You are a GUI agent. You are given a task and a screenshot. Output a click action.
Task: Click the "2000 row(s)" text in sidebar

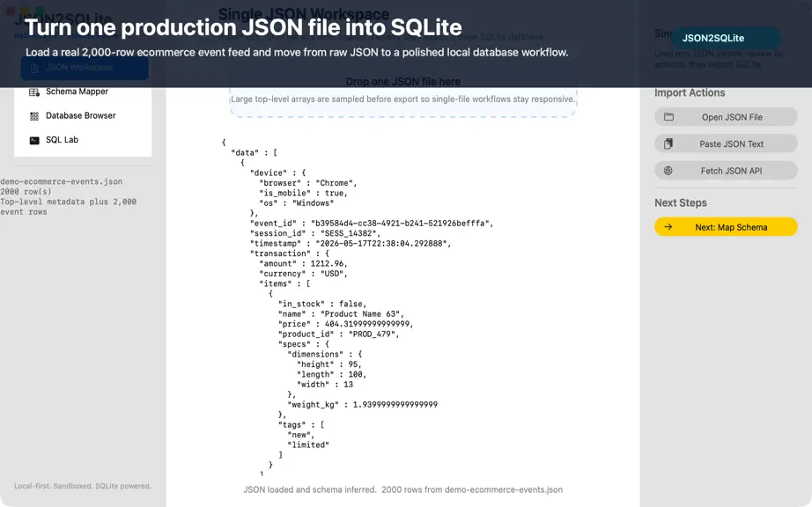point(26,191)
